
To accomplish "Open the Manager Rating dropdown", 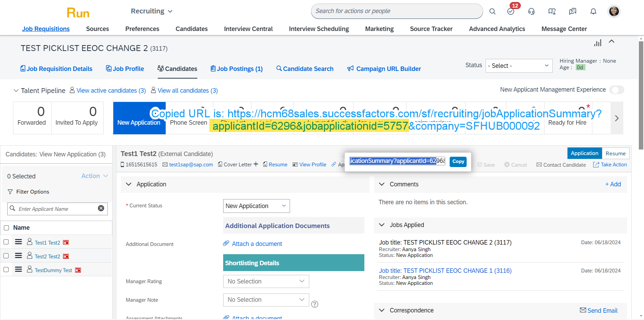I will click(x=266, y=281).
